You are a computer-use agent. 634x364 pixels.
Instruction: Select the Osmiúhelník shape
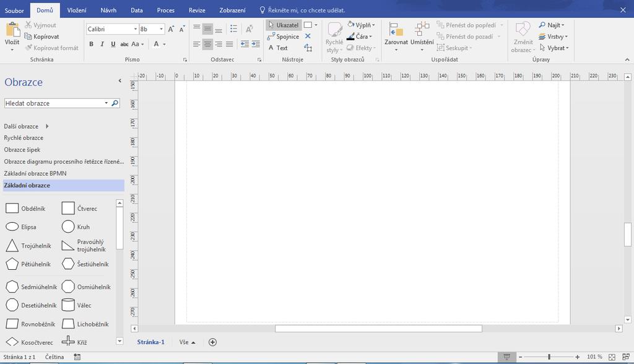pos(86,287)
